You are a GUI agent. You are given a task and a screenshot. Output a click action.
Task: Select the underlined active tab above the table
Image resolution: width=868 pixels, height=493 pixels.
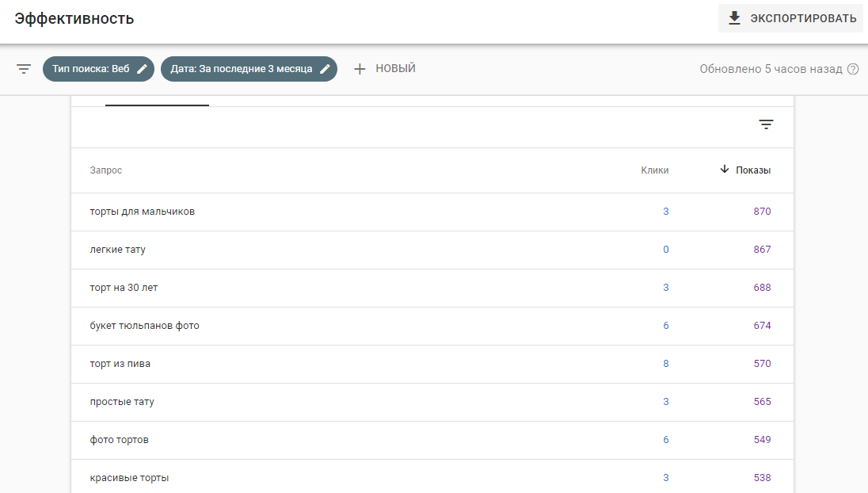[158, 101]
